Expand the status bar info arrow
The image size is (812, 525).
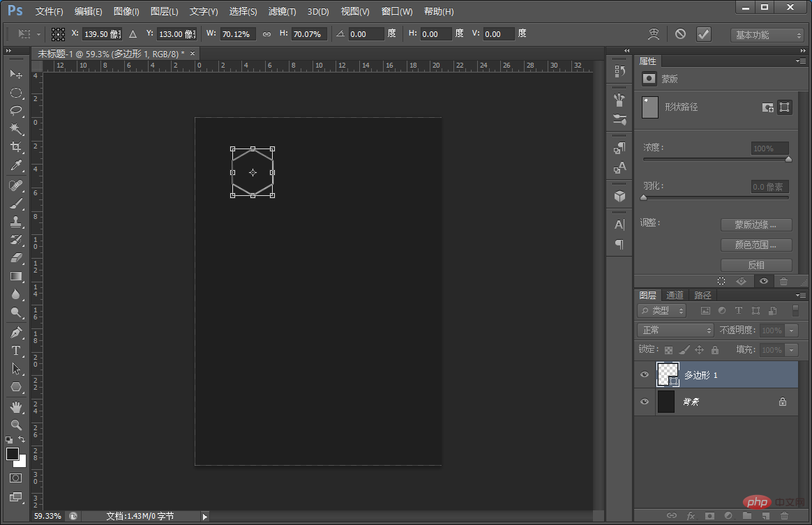[204, 516]
